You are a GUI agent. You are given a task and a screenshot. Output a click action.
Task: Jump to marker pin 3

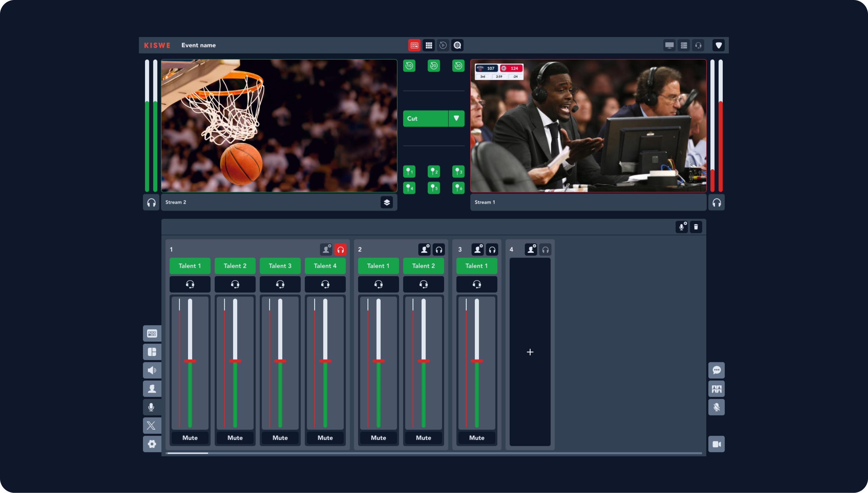458,172
